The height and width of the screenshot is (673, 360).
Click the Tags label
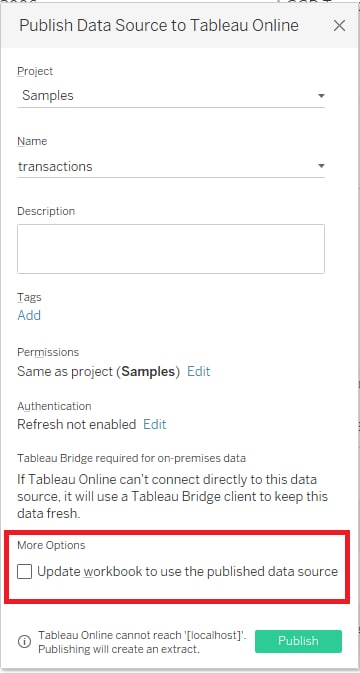[x=29, y=297]
